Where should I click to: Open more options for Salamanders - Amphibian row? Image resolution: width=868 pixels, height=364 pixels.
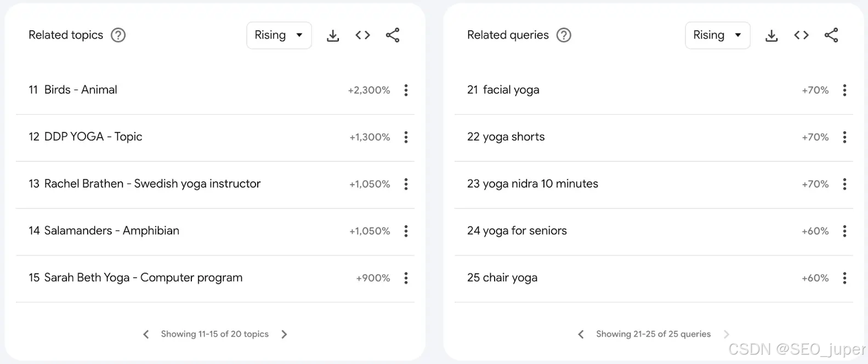pos(406,231)
